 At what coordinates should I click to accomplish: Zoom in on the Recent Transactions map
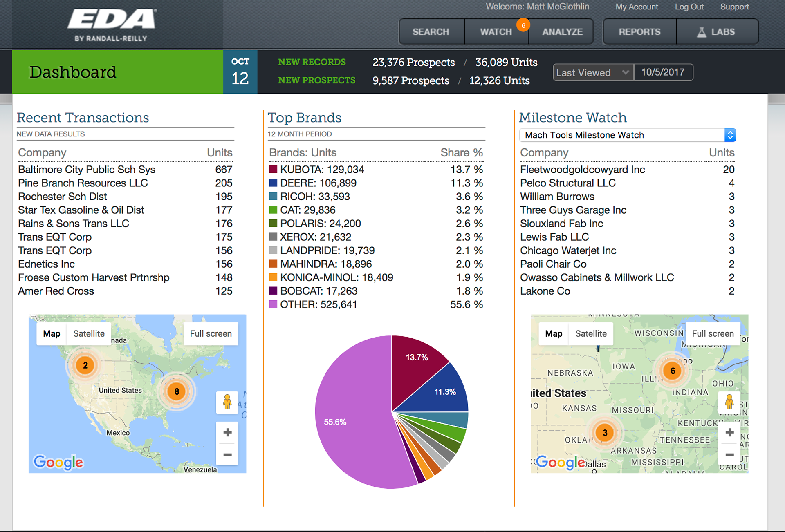click(227, 432)
